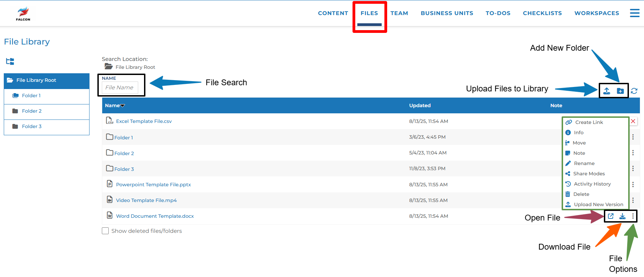Open Video Template File.mp4 link
Viewport: 644px width, 277px height.
tap(146, 200)
